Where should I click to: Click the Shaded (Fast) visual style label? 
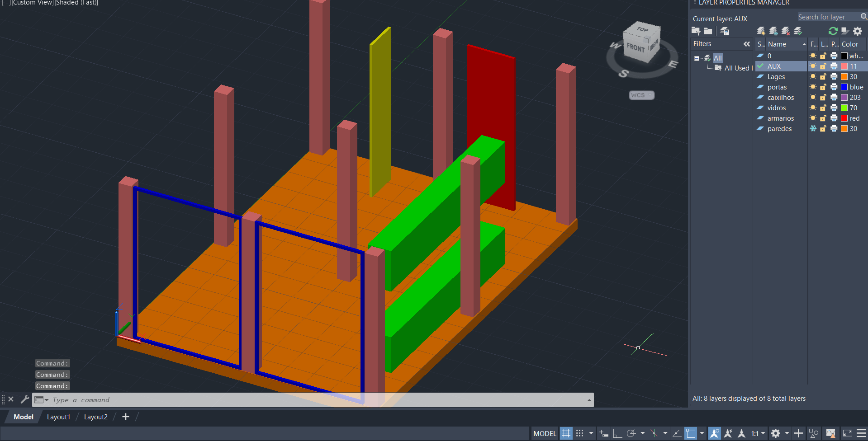[76, 3]
